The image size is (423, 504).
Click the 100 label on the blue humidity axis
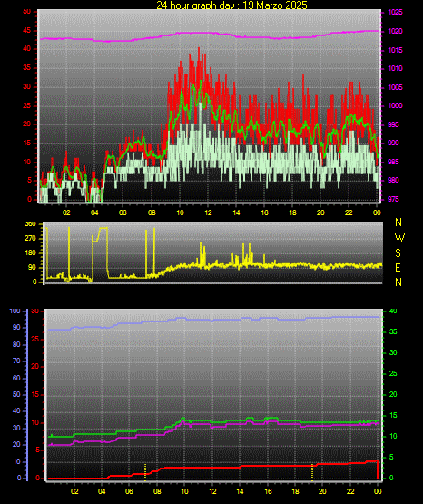pos(15,311)
